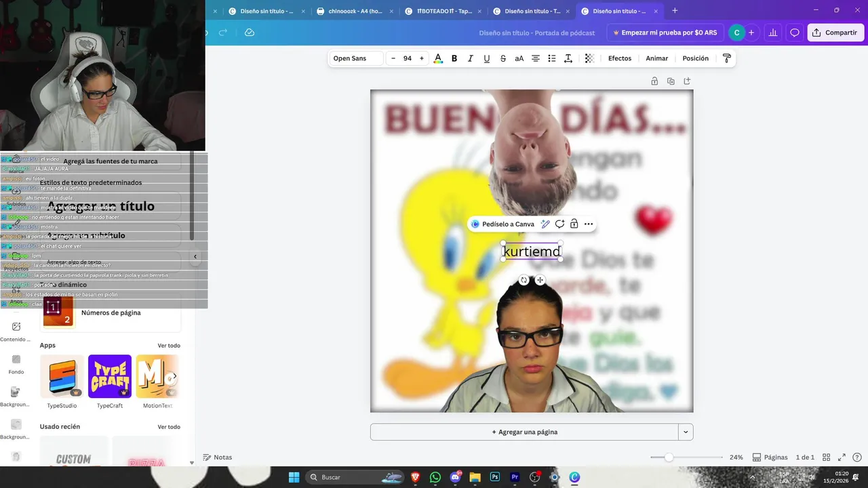Screen dimensions: 868x488
Task: Open analytics bar chart icon
Action: click(x=772, y=33)
